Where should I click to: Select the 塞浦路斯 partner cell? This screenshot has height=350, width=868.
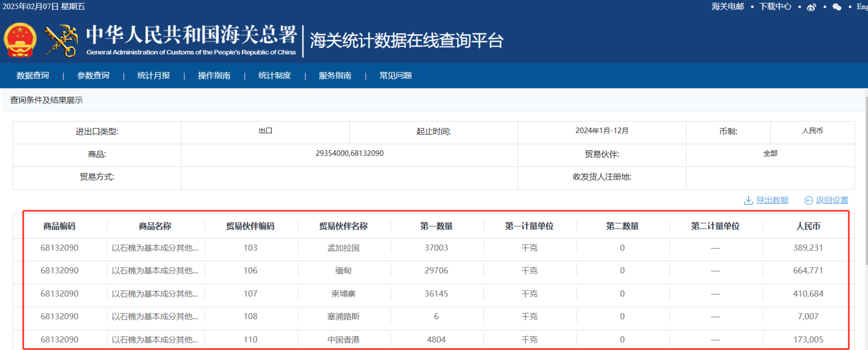343,317
